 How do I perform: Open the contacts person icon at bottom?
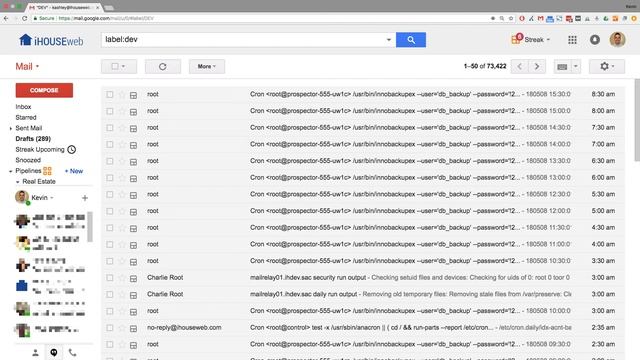coord(36,353)
